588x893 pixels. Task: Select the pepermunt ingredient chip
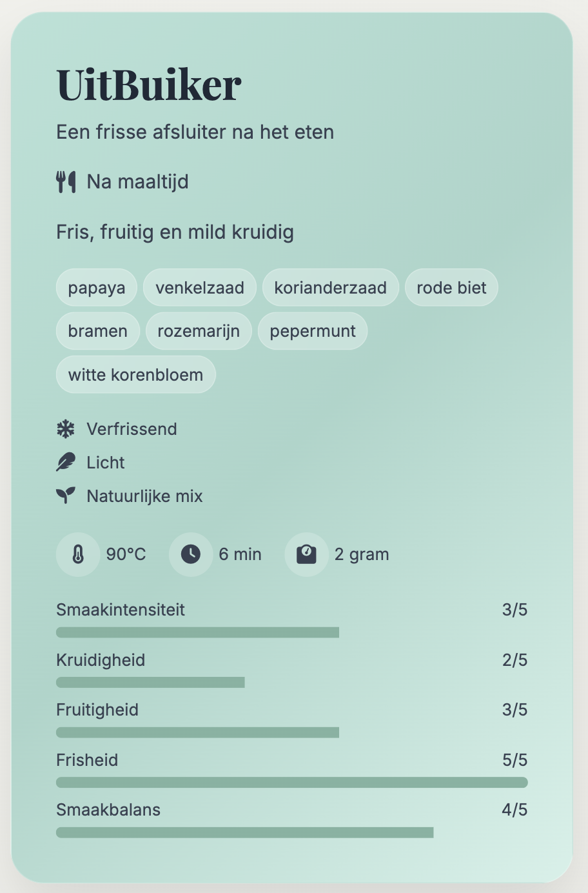click(x=313, y=331)
